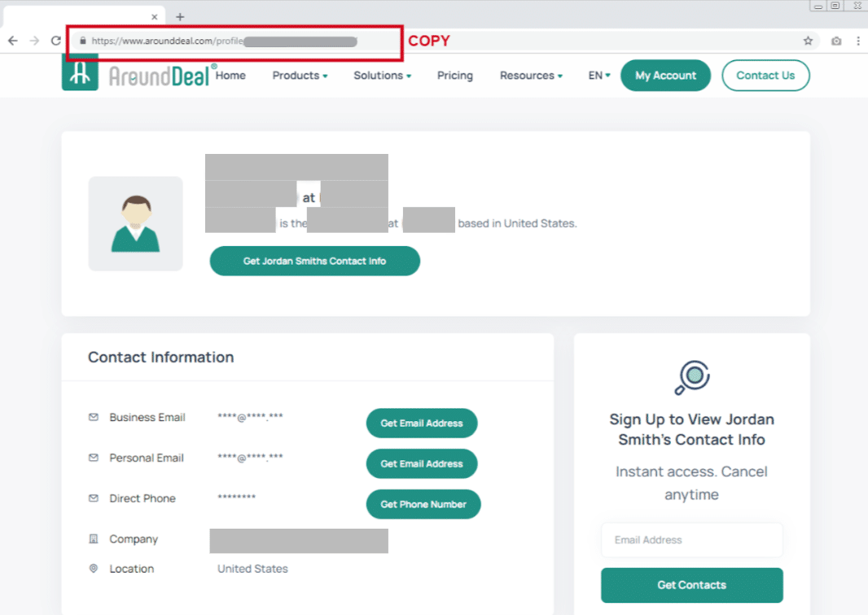This screenshot has width=868, height=615.
Task: Click the 'Instant access. Cancel anytime' text
Action: coord(692,483)
